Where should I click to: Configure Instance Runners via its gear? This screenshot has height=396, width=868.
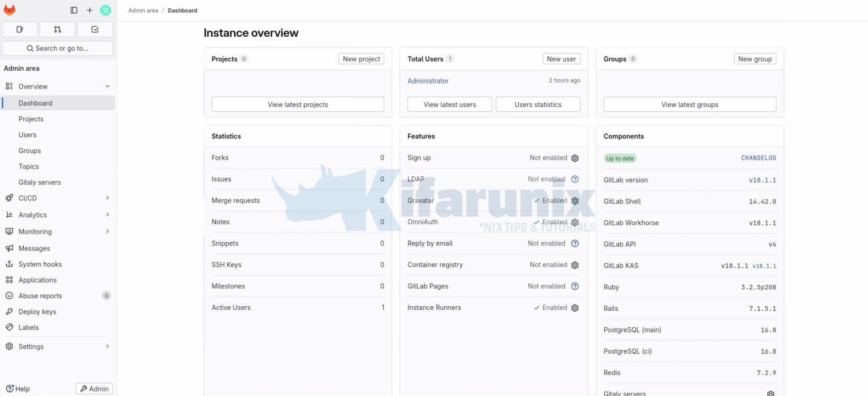(x=575, y=308)
